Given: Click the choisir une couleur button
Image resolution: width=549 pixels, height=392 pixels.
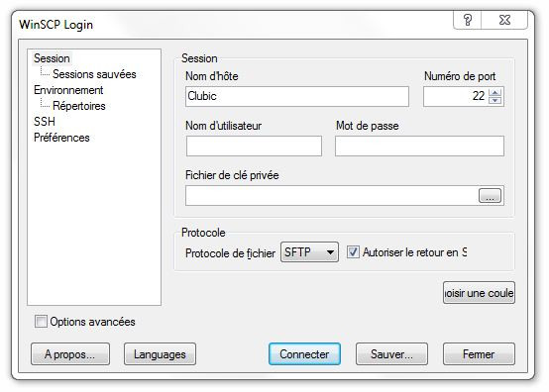Looking at the screenshot, I should pos(479,293).
